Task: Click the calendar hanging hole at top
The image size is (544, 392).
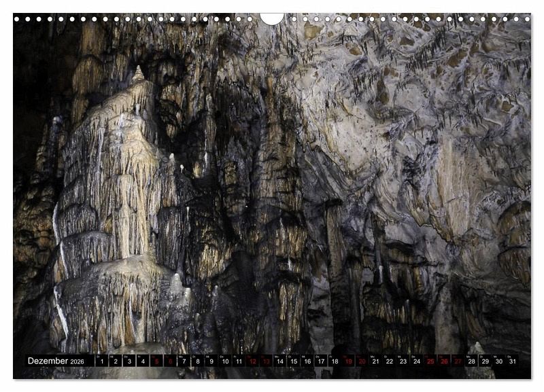Action: tap(272, 18)
